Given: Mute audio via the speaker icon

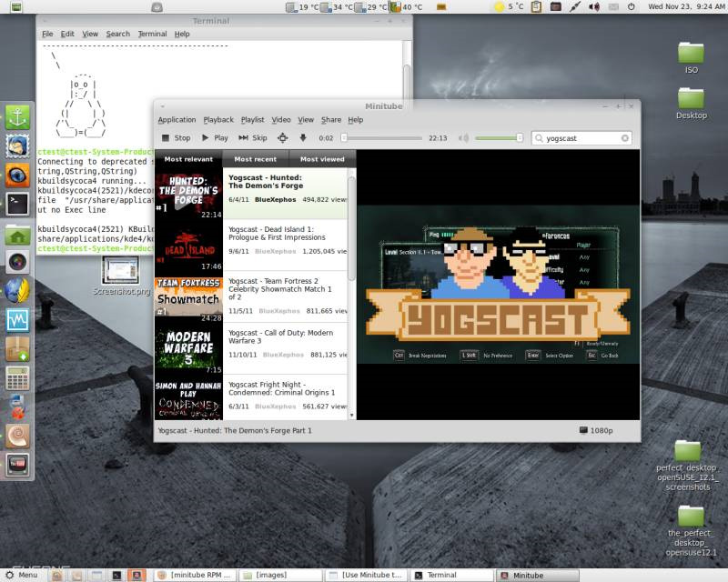Looking at the screenshot, I should (x=461, y=139).
